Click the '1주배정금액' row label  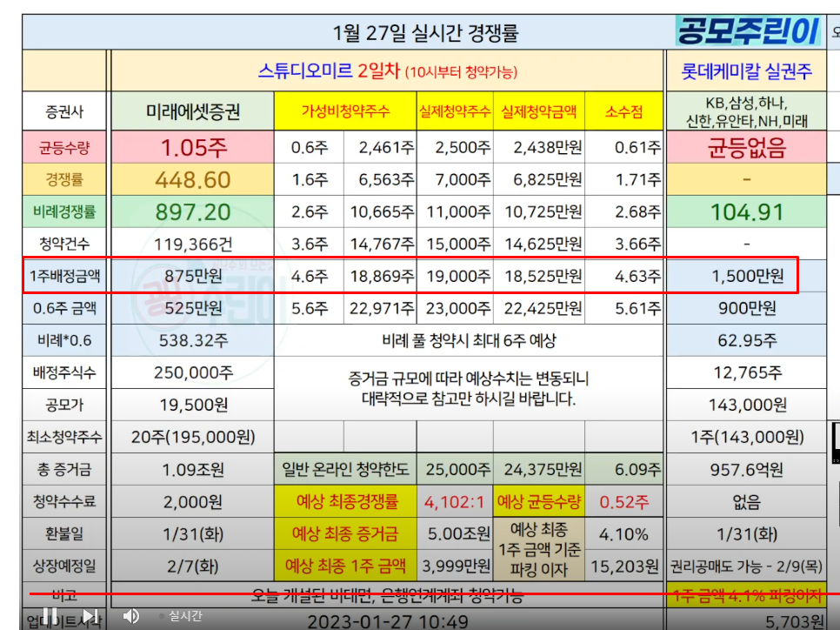(64, 276)
